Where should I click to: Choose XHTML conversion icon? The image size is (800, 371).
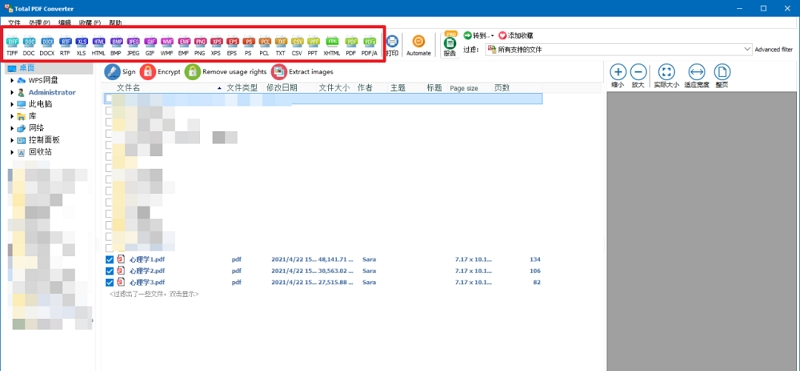(x=332, y=45)
